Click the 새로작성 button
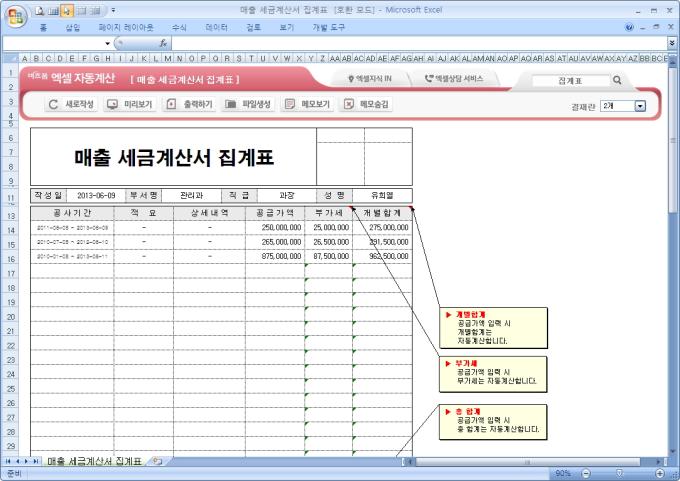This screenshot has height=481, width=680. click(72, 104)
